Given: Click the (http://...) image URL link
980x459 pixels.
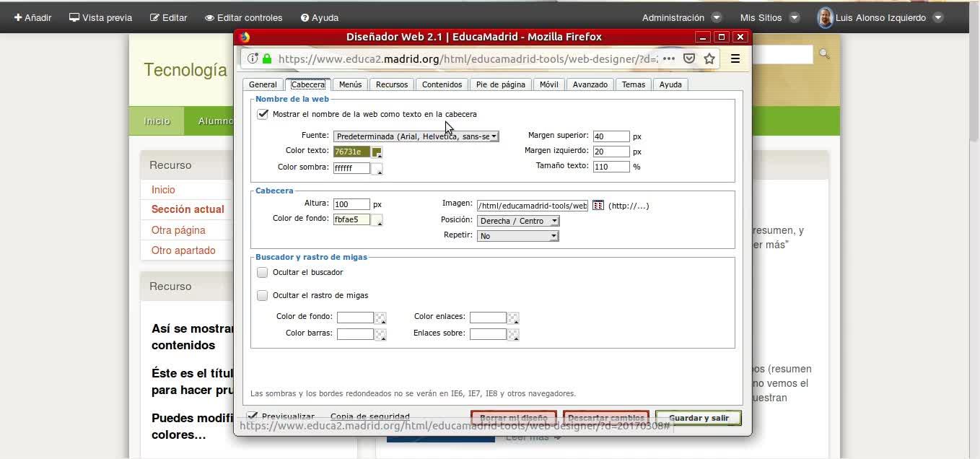Looking at the screenshot, I should coord(629,206).
